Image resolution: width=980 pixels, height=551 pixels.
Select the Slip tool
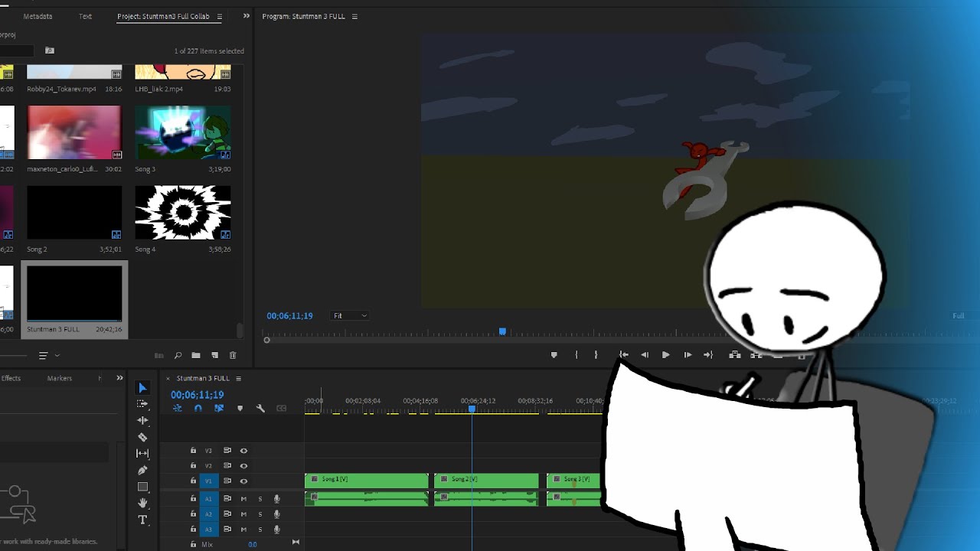pyautogui.click(x=142, y=453)
